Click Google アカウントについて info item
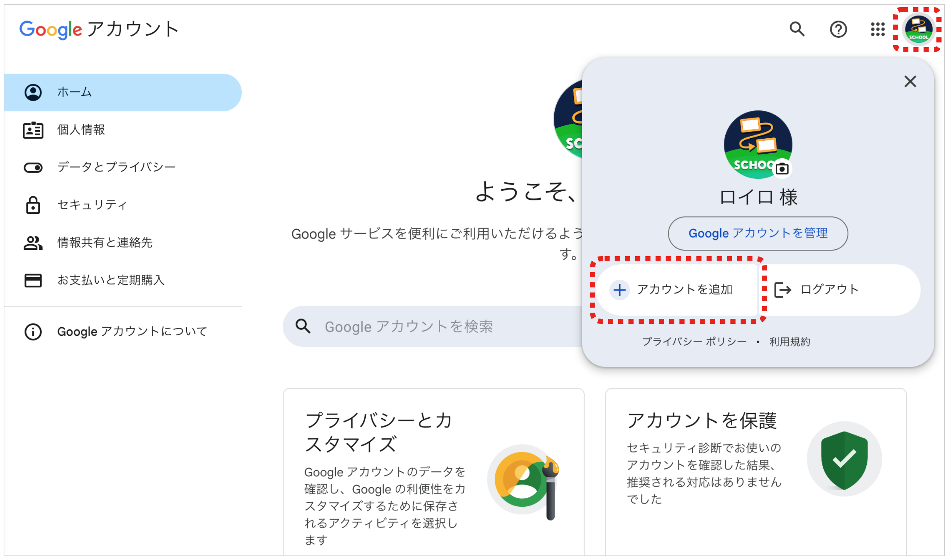 coord(132,332)
